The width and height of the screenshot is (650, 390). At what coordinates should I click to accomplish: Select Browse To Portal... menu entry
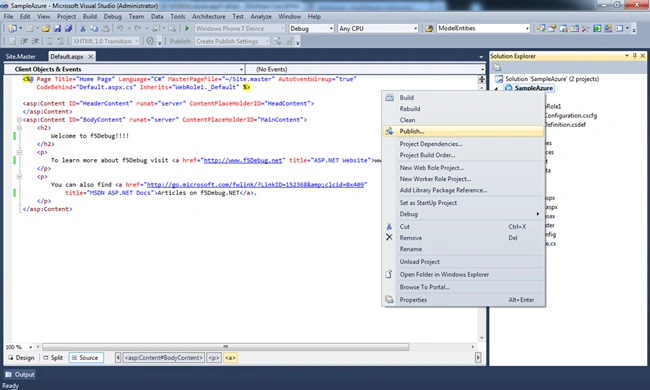pyautogui.click(x=463, y=287)
